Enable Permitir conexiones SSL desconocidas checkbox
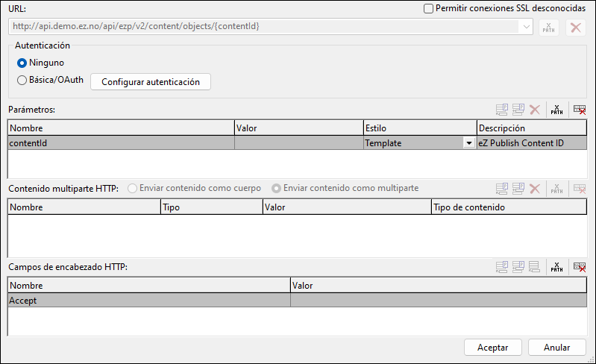The image size is (596, 364). click(x=428, y=8)
